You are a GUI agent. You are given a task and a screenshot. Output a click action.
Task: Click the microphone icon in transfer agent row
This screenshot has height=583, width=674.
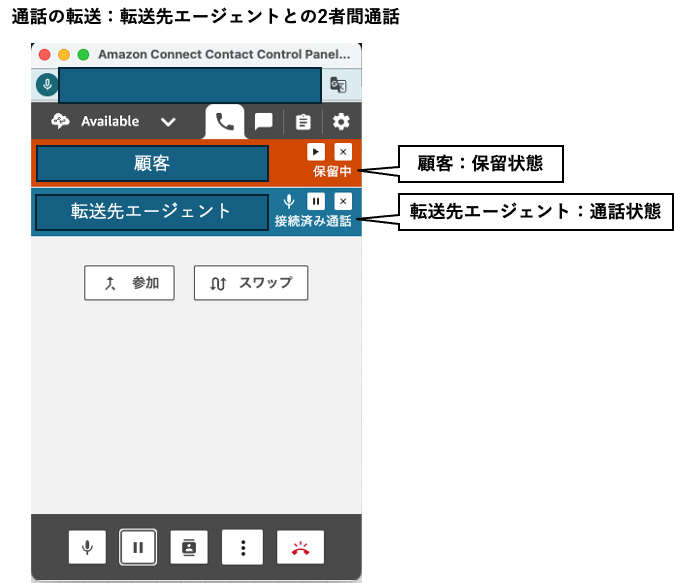point(289,201)
